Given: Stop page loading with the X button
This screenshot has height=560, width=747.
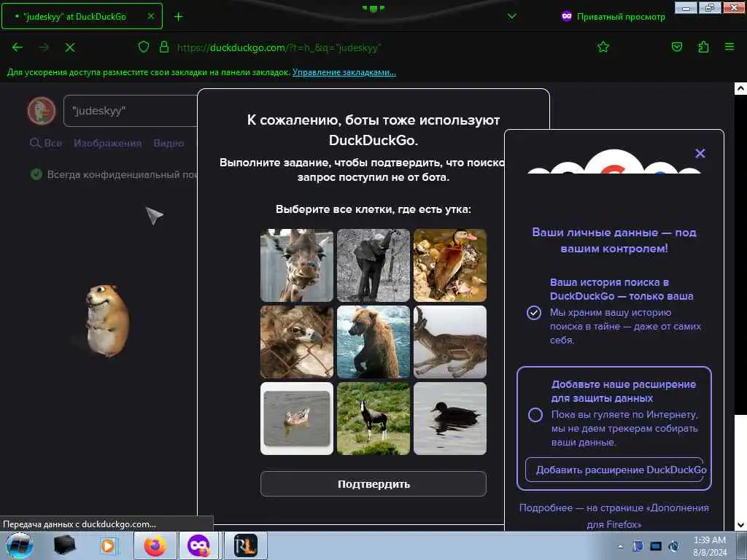Looking at the screenshot, I should (x=70, y=47).
